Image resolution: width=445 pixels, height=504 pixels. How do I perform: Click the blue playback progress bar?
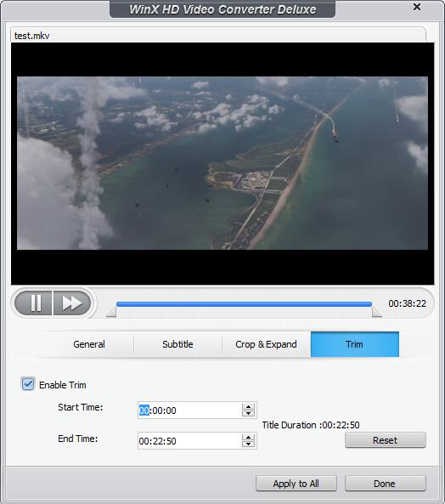[x=244, y=304]
